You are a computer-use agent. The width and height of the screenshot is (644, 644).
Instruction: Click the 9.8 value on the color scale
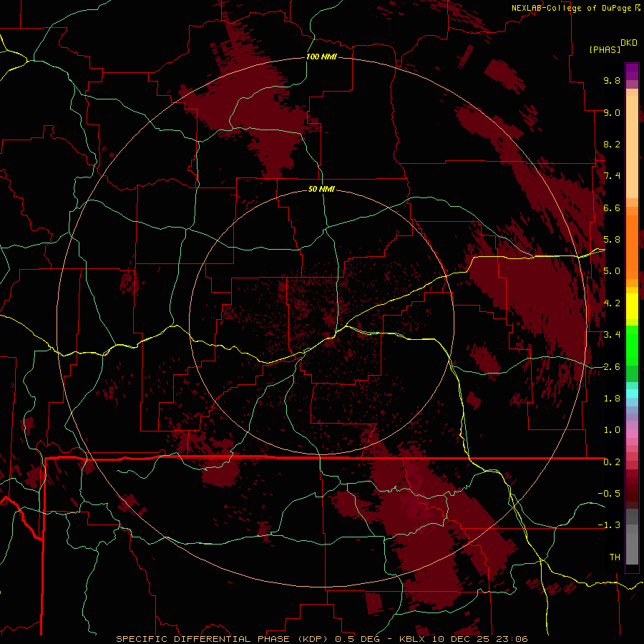[612, 80]
